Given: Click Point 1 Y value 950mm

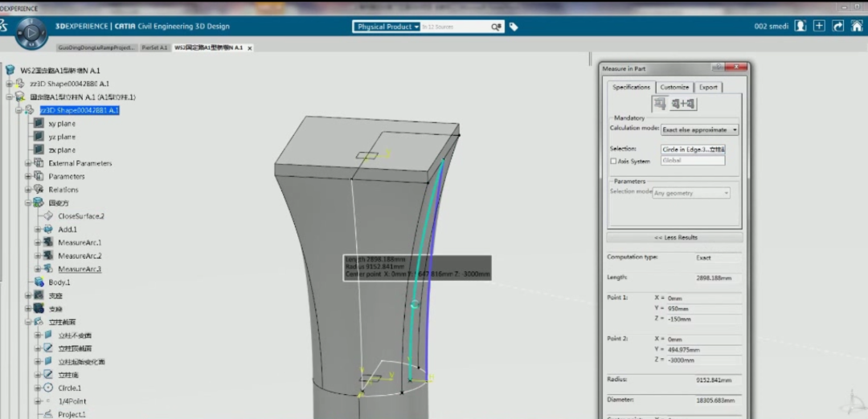Looking at the screenshot, I should click(678, 309).
